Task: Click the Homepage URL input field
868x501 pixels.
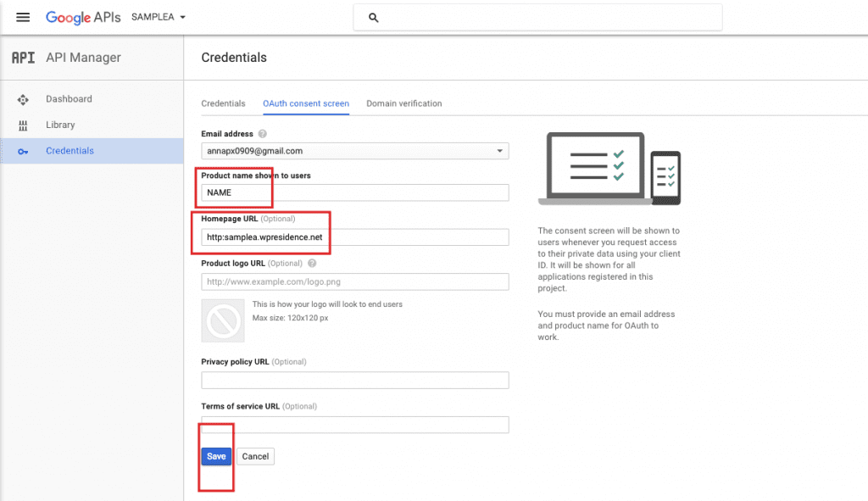Action: [x=355, y=237]
